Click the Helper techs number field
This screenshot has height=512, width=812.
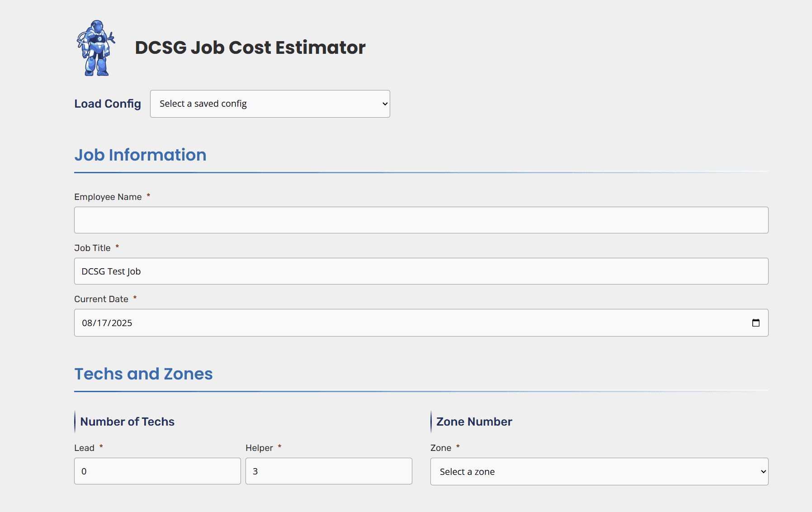[329, 471]
